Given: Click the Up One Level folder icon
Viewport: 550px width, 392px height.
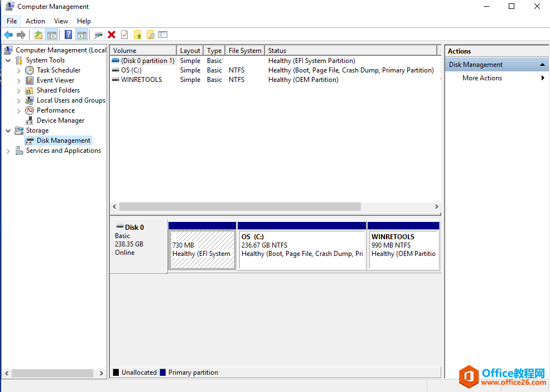Looking at the screenshot, I should click(x=38, y=35).
